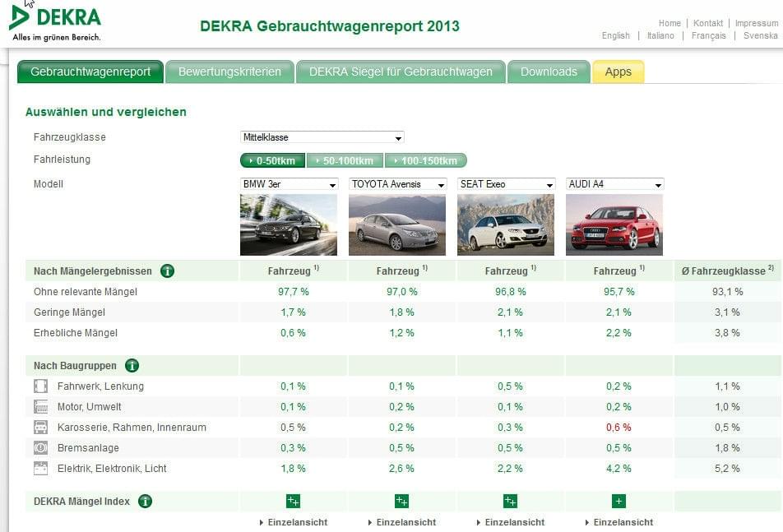Click the red AUDI A4 car photo
Screen dimensions: 783x532
pos(614,224)
